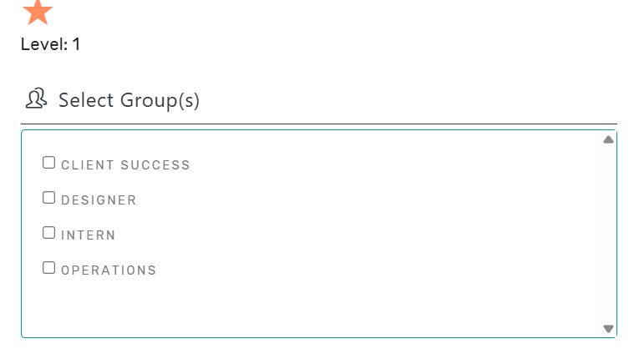Enable the Designer group checkbox

[x=49, y=198]
